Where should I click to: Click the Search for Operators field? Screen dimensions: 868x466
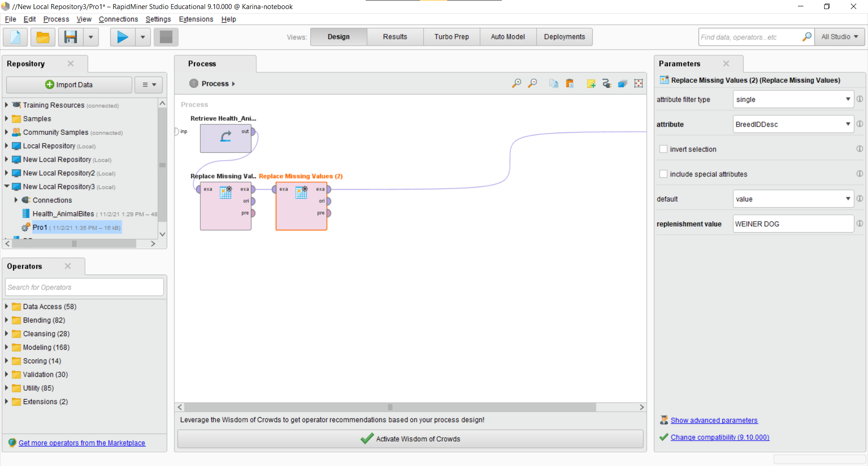pos(85,287)
